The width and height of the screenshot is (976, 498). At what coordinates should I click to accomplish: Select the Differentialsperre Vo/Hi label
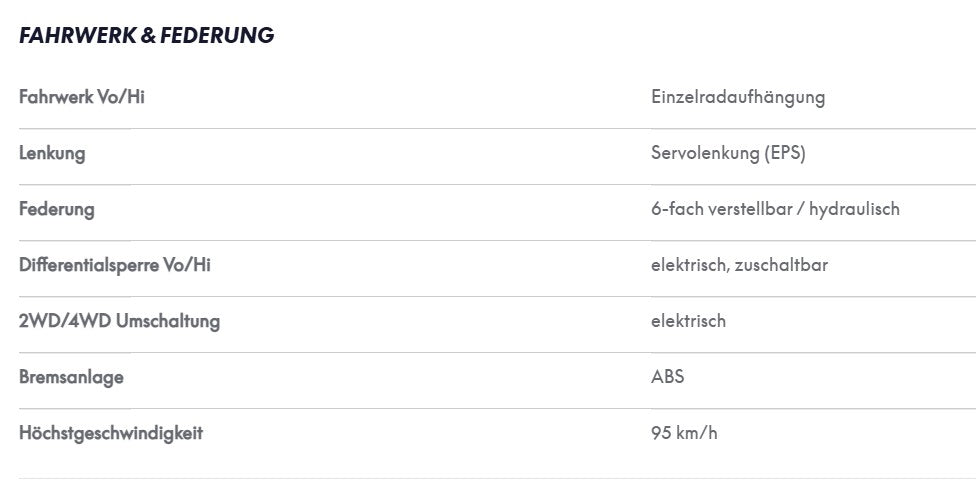115,266
